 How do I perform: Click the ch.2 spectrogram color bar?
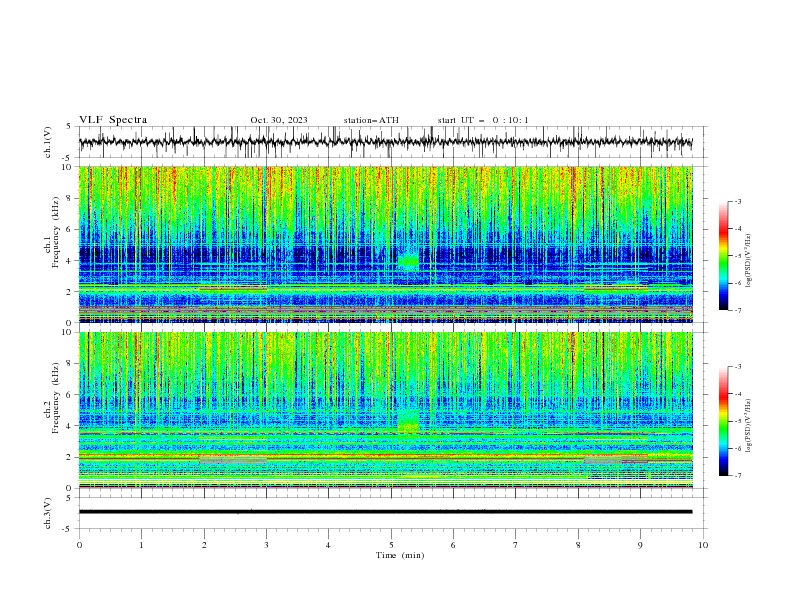pyautogui.click(x=723, y=421)
